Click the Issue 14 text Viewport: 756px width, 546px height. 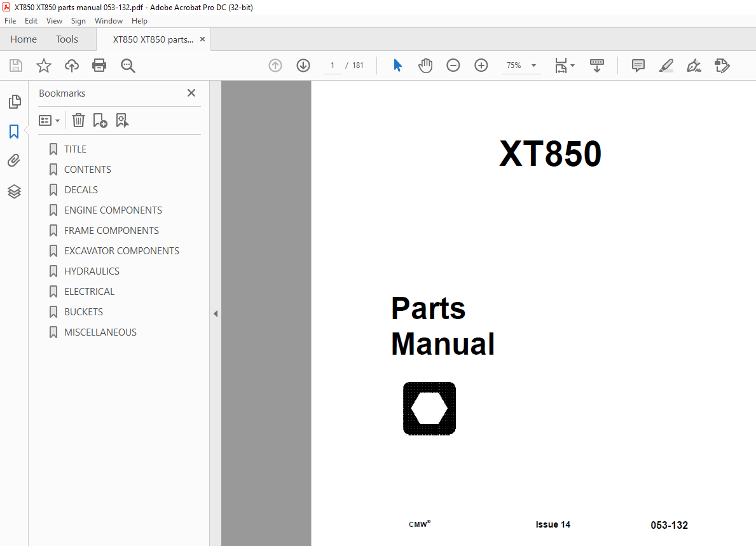pyautogui.click(x=553, y=524)
